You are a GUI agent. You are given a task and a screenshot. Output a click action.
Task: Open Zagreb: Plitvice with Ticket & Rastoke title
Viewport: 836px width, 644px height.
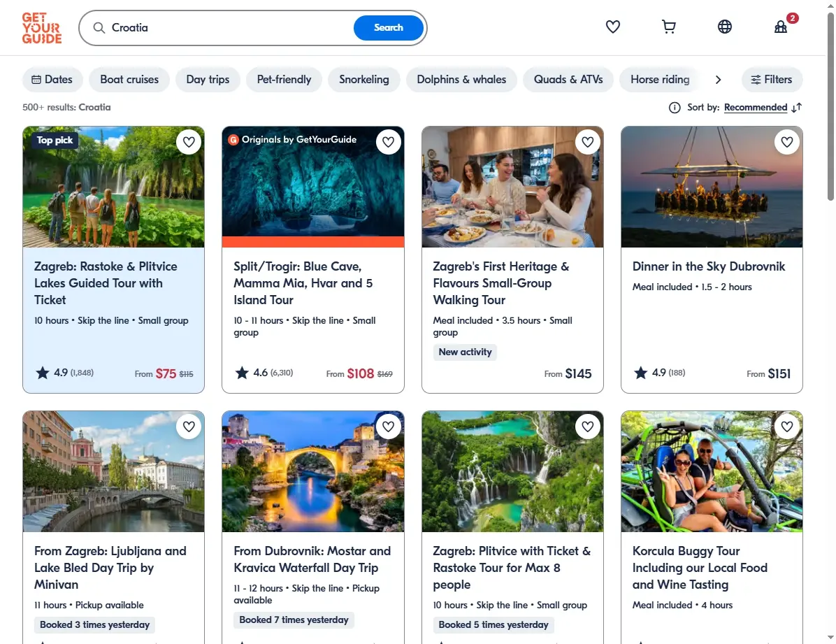point(512,568)
